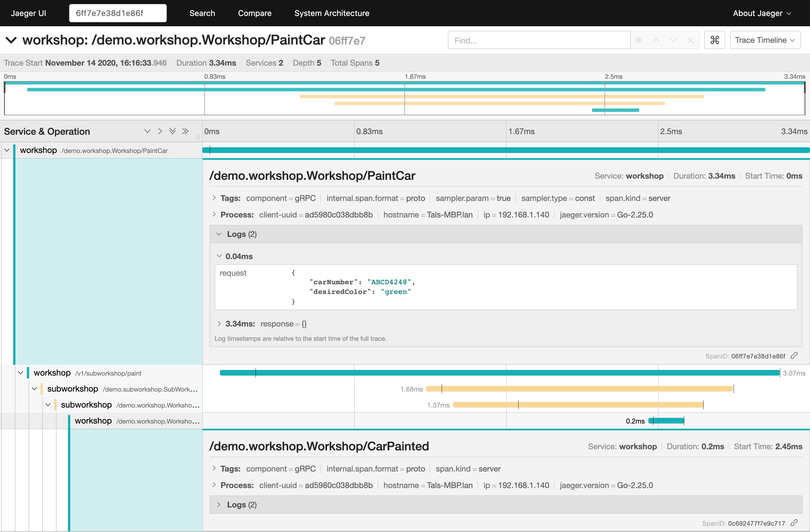Click SpanID text 06ff7e7e38d1e86f
The width and height of the screenshot is (810, 532).
point(758,356)
